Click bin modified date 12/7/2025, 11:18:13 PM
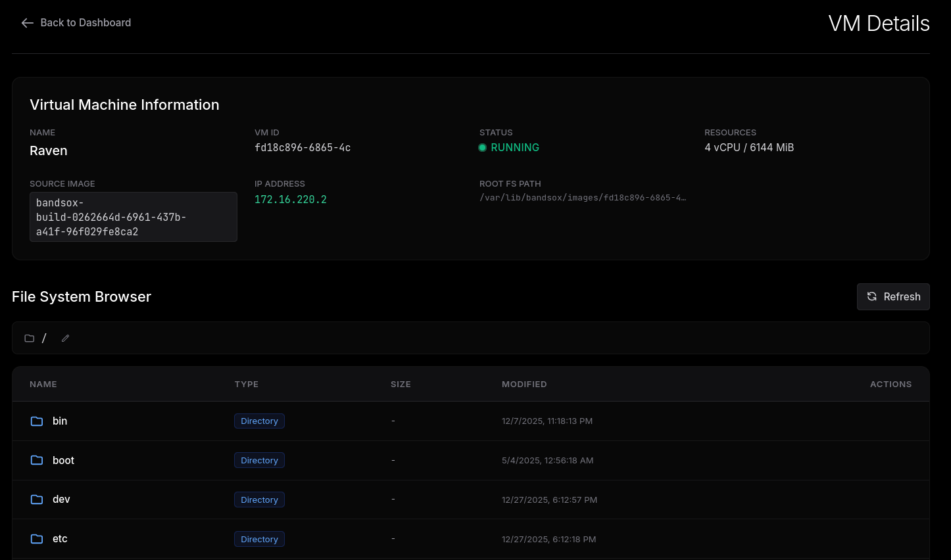This screenshot has height=560, width=951. (x=547, y=421)
